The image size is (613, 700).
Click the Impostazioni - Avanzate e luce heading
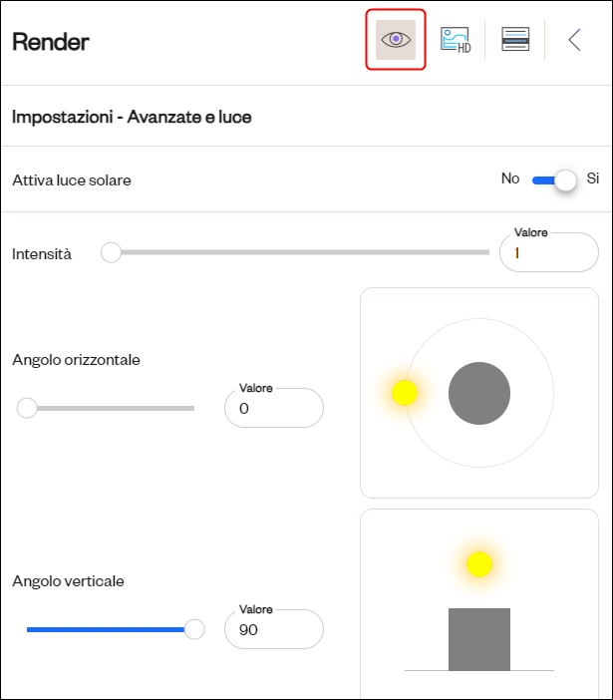pos(132,117)
